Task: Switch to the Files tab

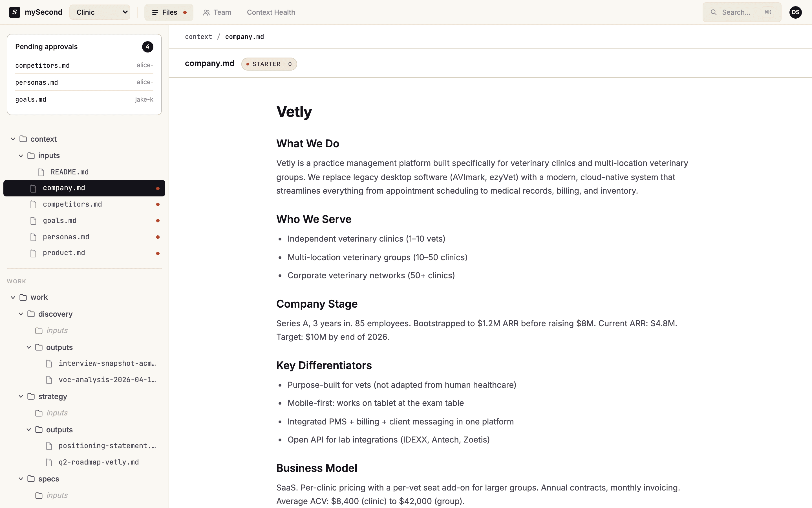Action: [169, 12]
